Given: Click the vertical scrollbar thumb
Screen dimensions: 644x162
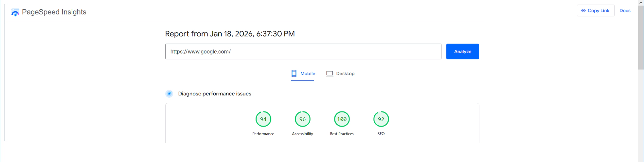Looking at the screenshot, I should pyautogui.click(x=641, y=38).
